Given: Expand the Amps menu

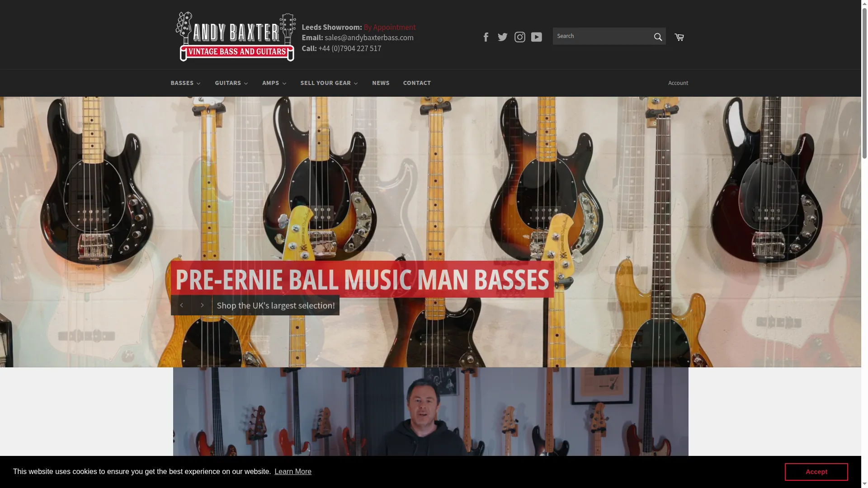Looking at the screenshot, I should (274, 83).
